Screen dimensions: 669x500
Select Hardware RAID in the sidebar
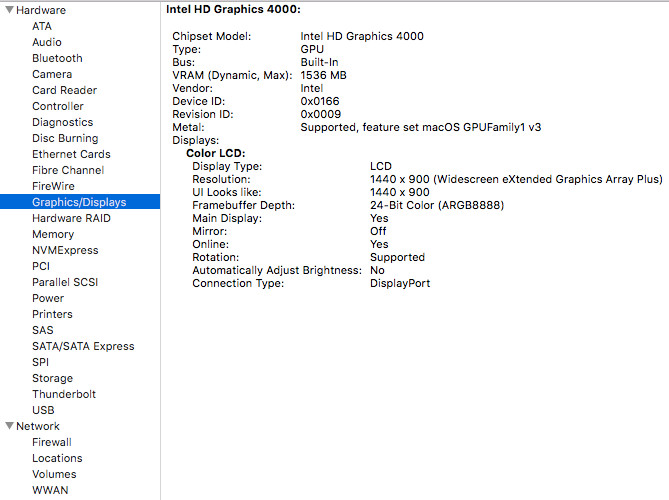[71, 218]
